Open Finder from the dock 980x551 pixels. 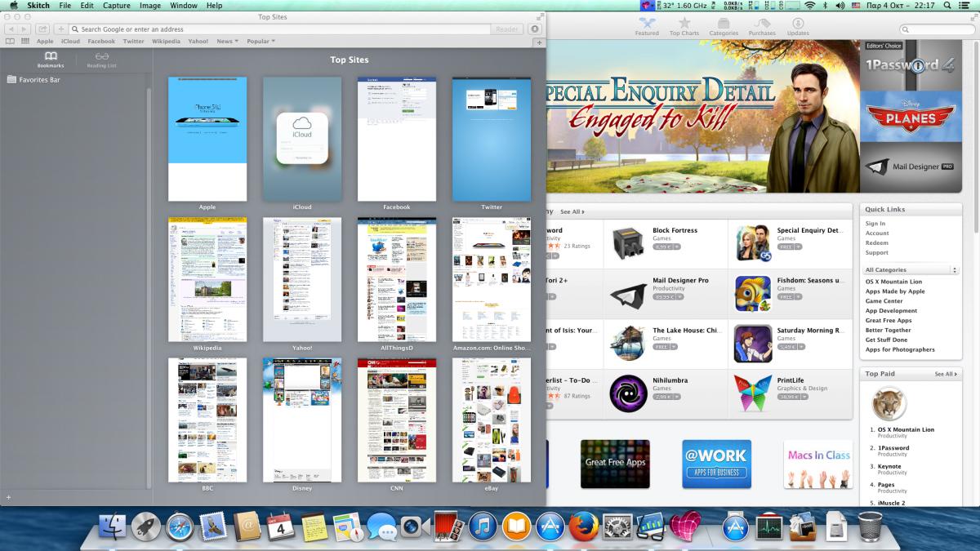tap(112, 527)
